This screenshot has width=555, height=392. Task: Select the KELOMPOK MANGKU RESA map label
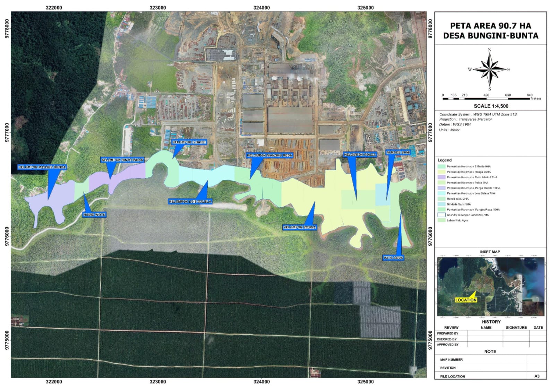point(270,155)
